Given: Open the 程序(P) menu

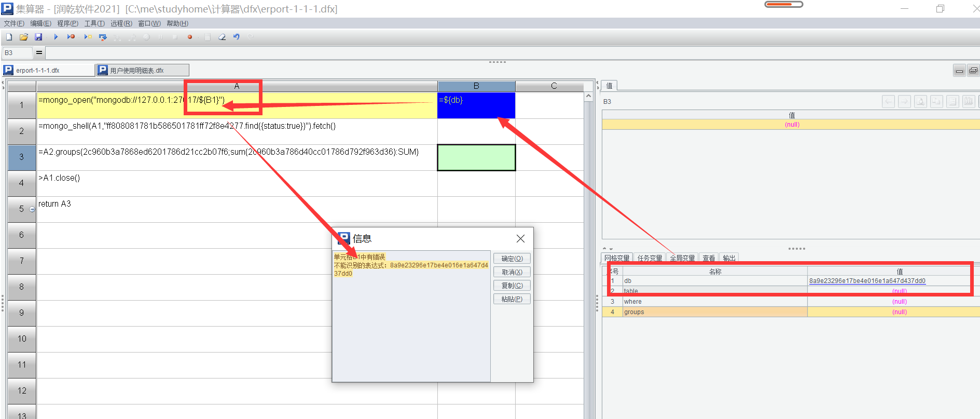Looking at the screenshot, I should tap(67, 23).
